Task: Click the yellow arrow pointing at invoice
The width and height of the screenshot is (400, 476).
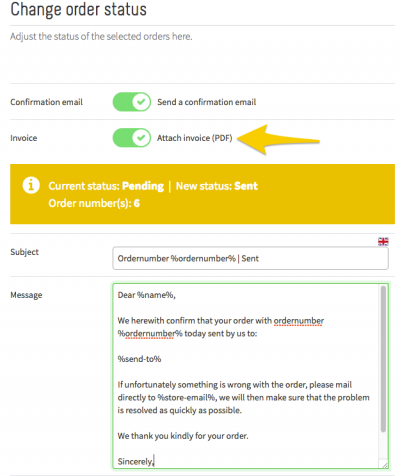Action: click(x=279, y=140)
